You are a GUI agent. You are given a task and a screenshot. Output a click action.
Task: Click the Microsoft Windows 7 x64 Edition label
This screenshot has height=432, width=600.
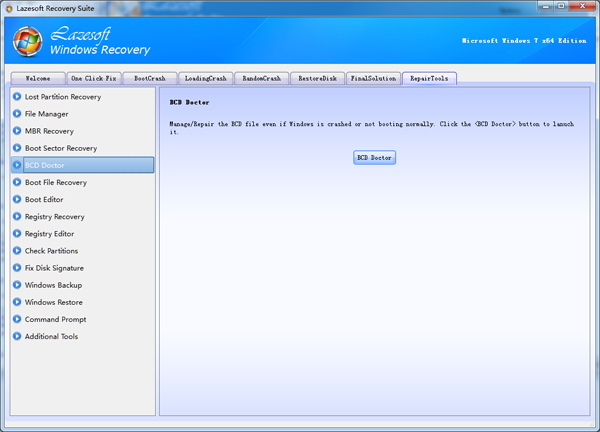[524, 41]
